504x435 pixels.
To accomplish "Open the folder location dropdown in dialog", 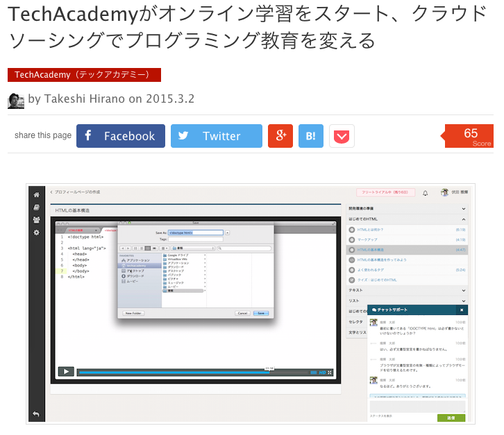I will click(193, 248).
